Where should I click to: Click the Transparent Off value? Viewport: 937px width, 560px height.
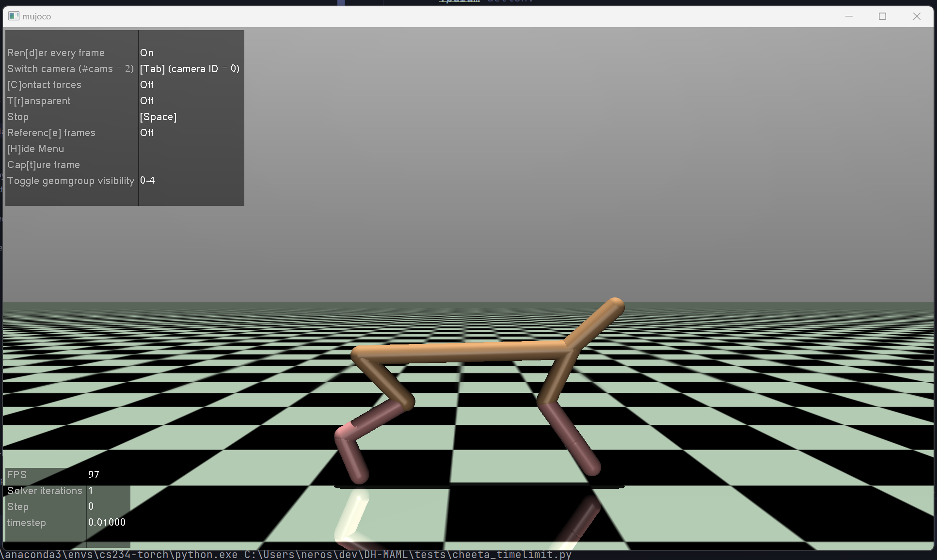pos(147,101)
